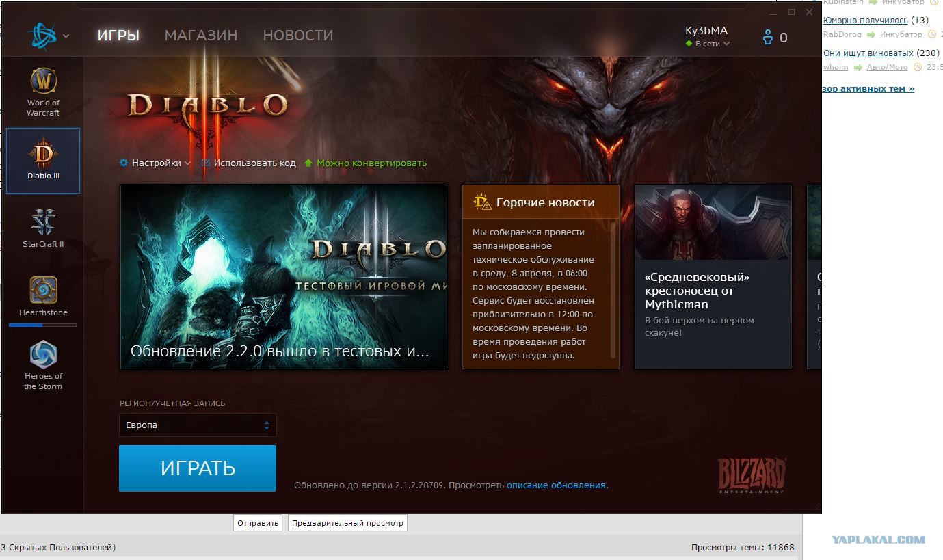Open the Battle.net logo menu
943x560 pixels.
[49, 36]
